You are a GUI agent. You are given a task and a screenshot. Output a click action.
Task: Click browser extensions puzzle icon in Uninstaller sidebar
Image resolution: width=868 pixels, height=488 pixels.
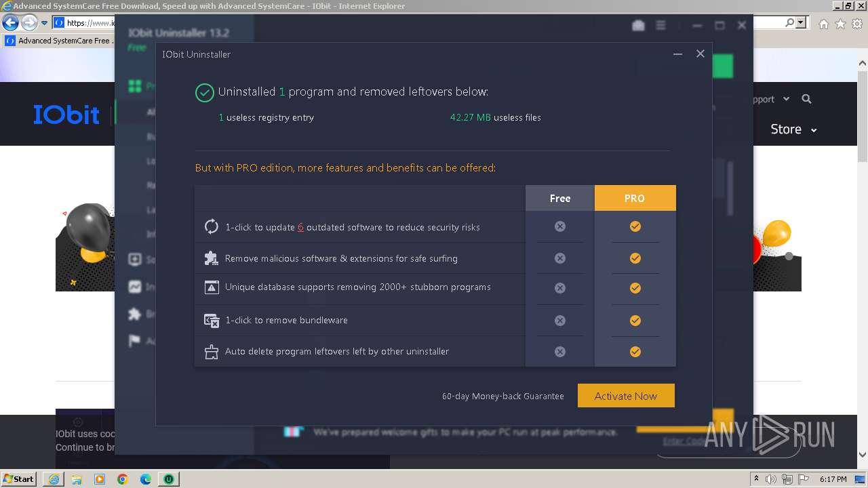[135, 314]
